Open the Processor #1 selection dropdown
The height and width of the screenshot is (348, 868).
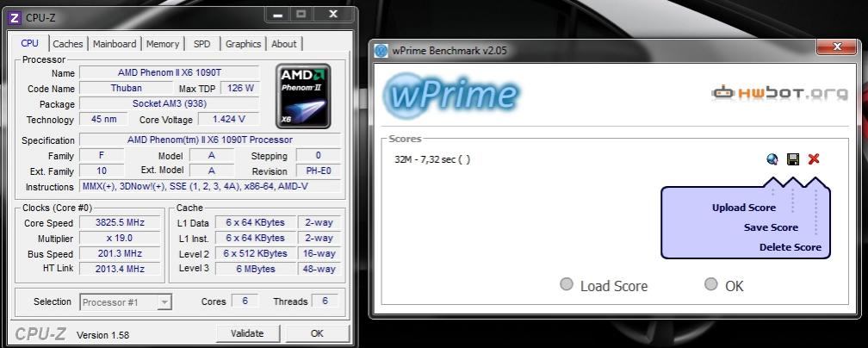126,302
